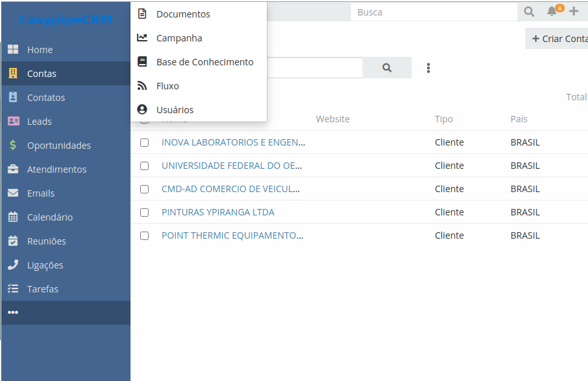Check the box for CMD-AD COMERCIO row
The width and height of the screenshot is (588, 381).
pos(144,189)
